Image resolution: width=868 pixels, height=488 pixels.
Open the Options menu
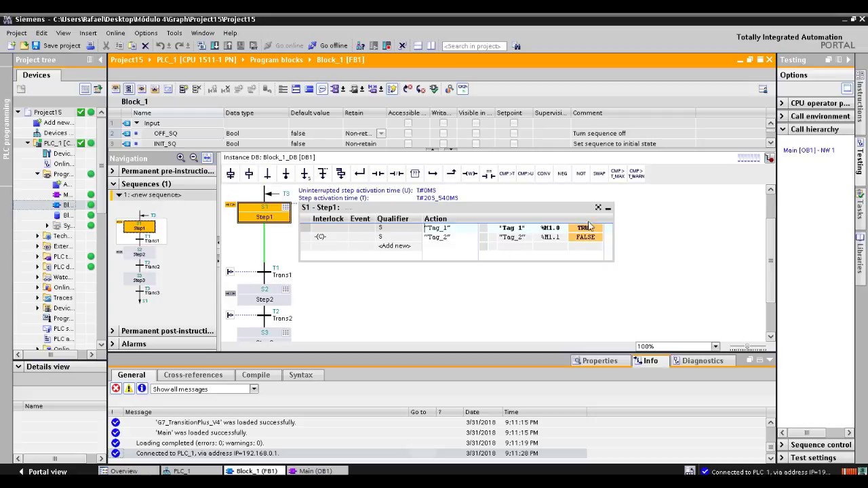pos(146,33)
